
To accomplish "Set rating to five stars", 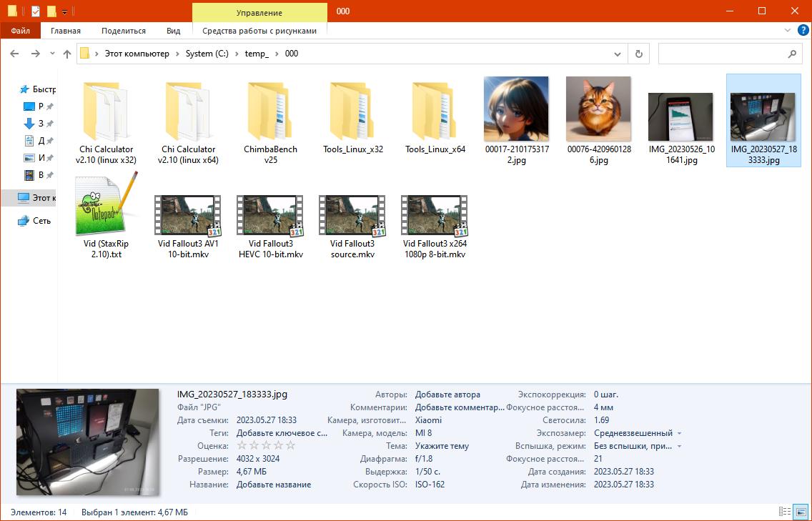I will [290, 445].
